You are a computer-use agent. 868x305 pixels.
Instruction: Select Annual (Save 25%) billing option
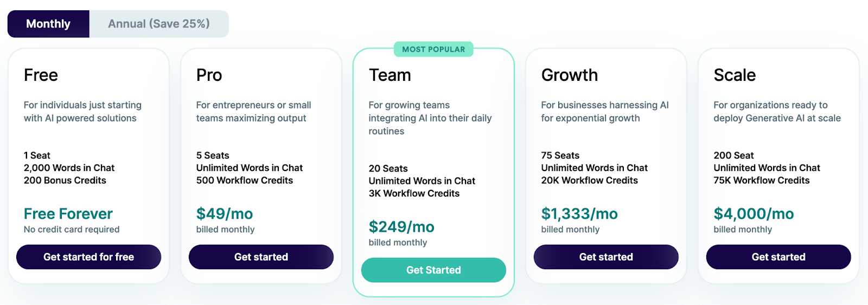click(x=158, y=24)
